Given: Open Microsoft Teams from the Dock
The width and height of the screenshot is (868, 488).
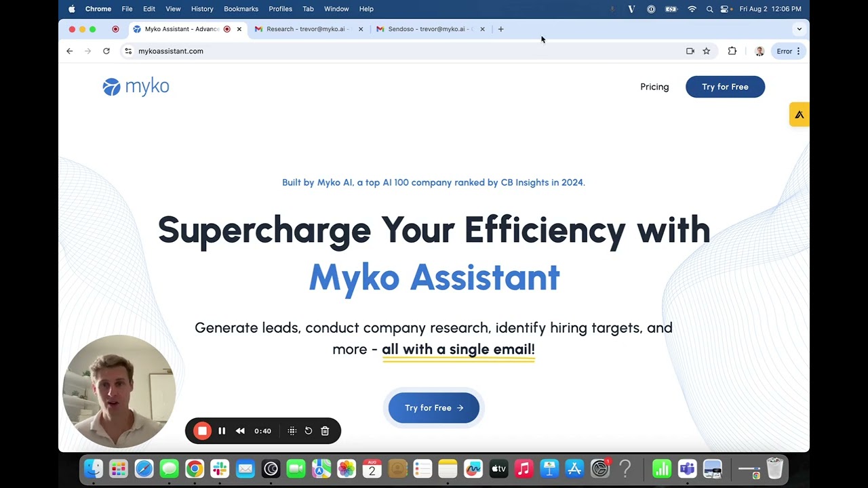Looking at the screenshot, I should (x=687, y=469).
